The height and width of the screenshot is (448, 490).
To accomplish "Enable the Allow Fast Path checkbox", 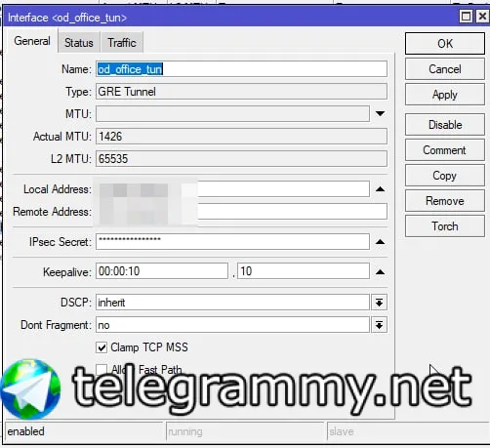I will [x=102, y=369].
